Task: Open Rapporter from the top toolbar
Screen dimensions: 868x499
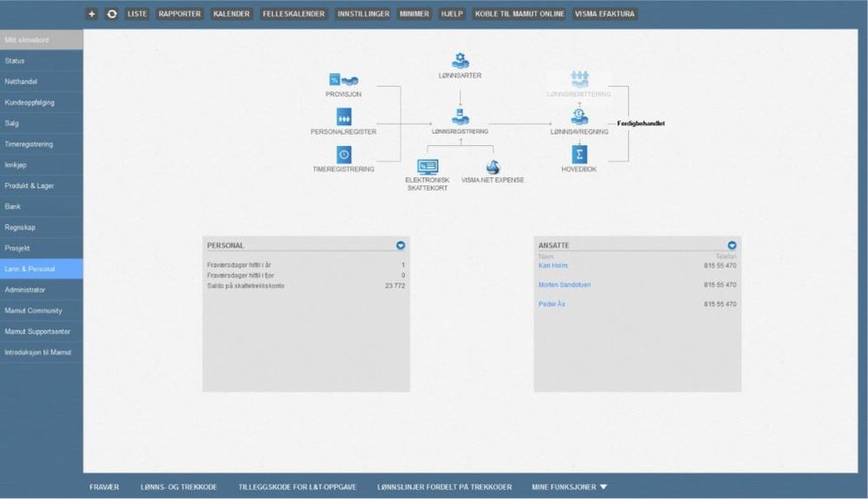Action: click(x=179, y=14)
